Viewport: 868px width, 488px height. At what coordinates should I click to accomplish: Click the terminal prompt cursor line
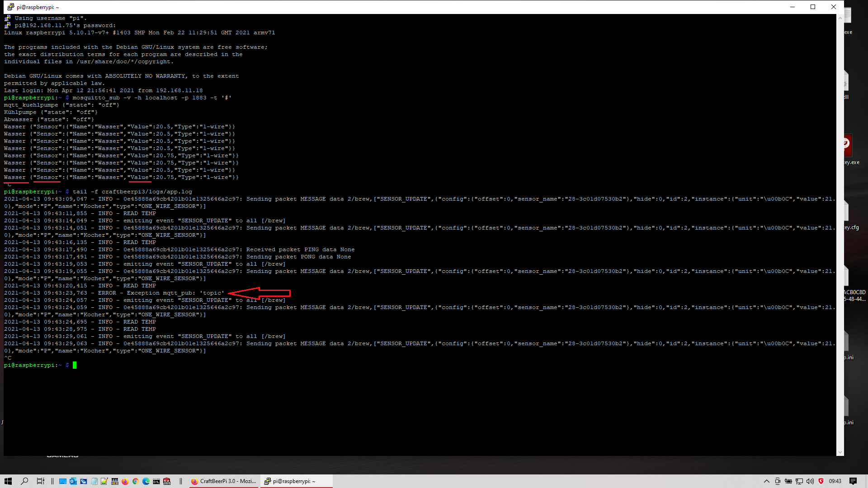tap(75, 365)
